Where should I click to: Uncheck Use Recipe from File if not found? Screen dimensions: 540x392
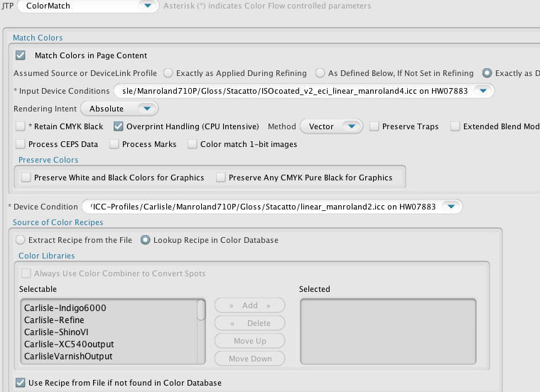pyautogui.click(x=21, y=383)
